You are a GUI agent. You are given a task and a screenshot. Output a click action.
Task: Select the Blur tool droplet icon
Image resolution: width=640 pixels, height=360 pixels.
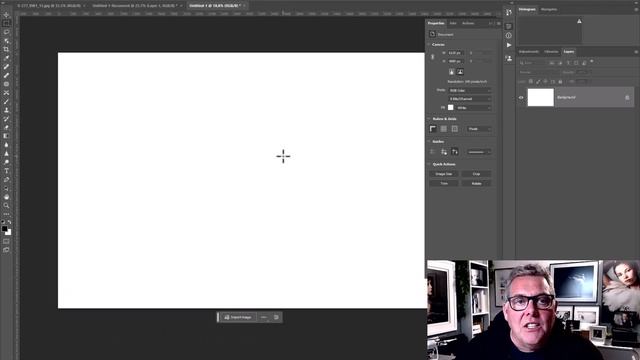coord(6,145)
